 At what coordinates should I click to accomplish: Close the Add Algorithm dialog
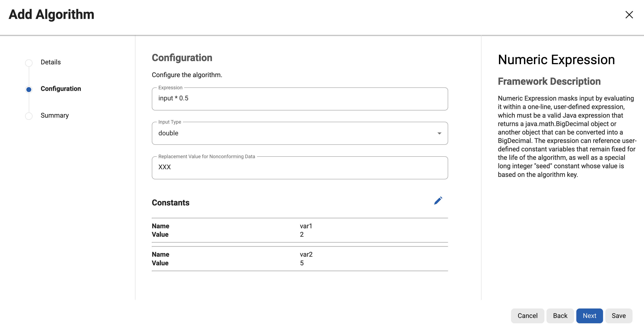click(x=629, y=15)
